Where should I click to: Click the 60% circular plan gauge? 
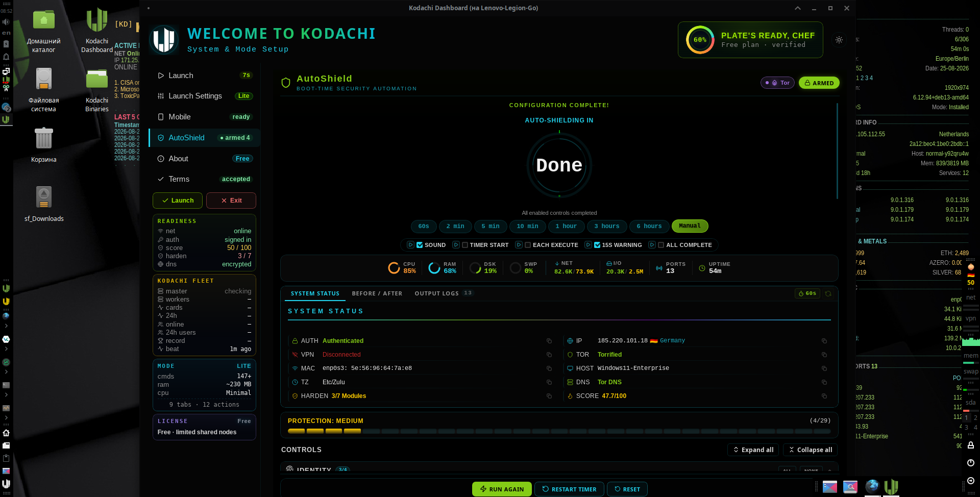click(700, 40)
